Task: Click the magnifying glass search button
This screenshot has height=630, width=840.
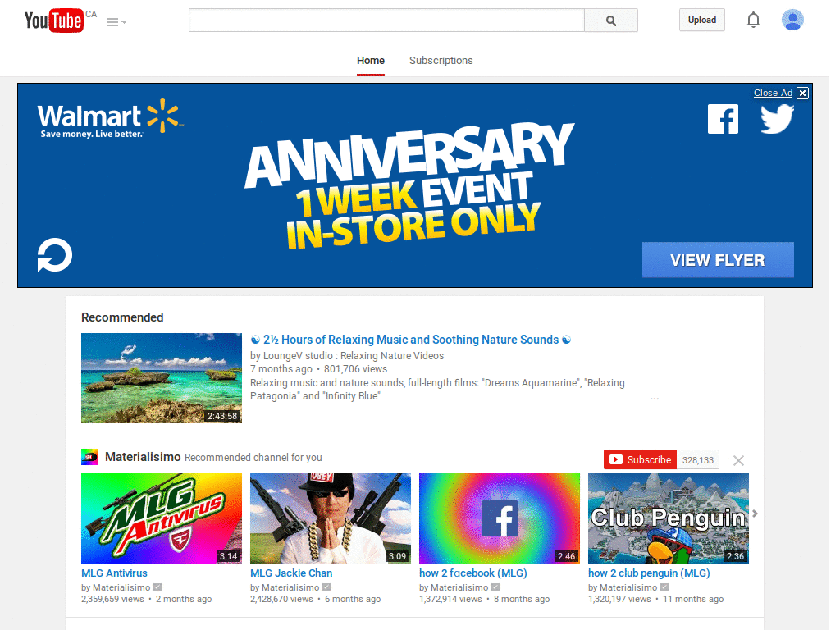Action: tap(610, 21)
